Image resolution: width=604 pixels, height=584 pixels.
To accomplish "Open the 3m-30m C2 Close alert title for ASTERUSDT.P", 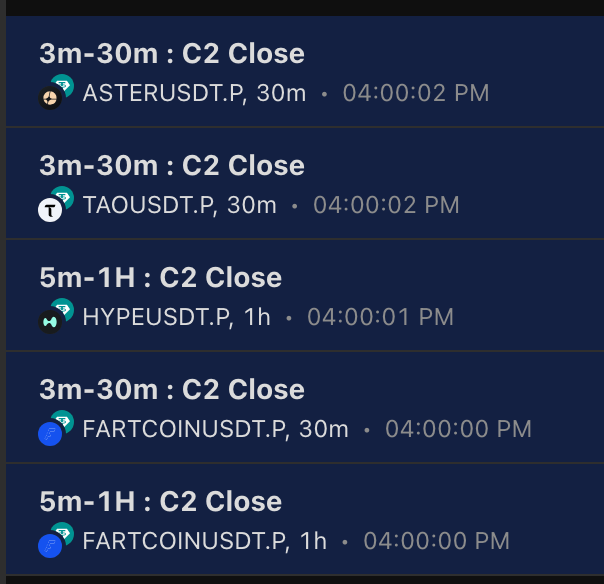I will pos(172,54).
